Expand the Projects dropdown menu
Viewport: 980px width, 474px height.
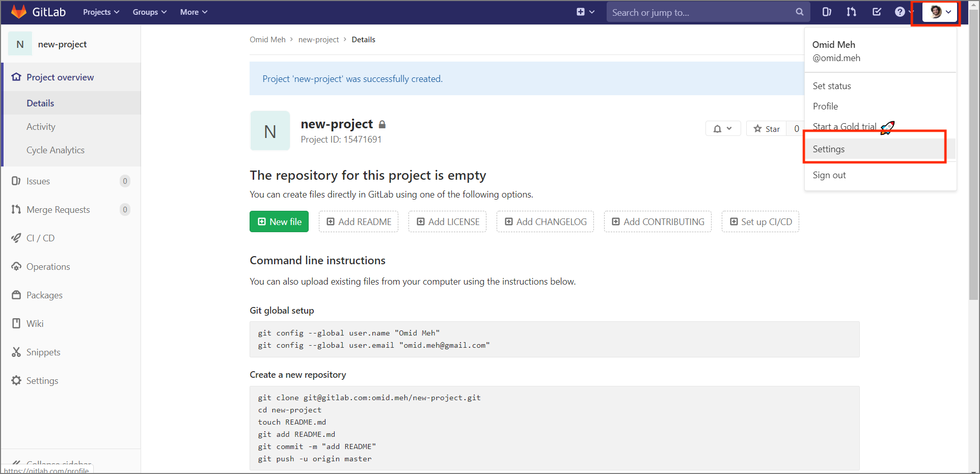(101, 12)
